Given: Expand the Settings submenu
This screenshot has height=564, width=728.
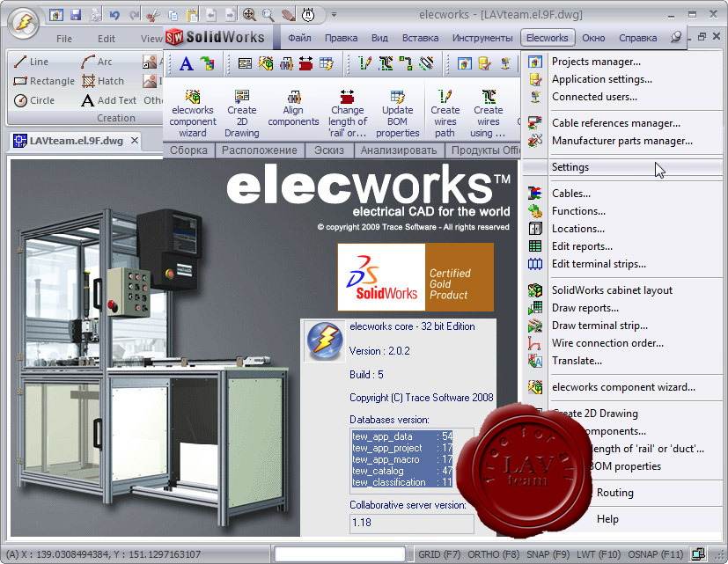Looking at the screenshot, I should [x=622, y=167].
